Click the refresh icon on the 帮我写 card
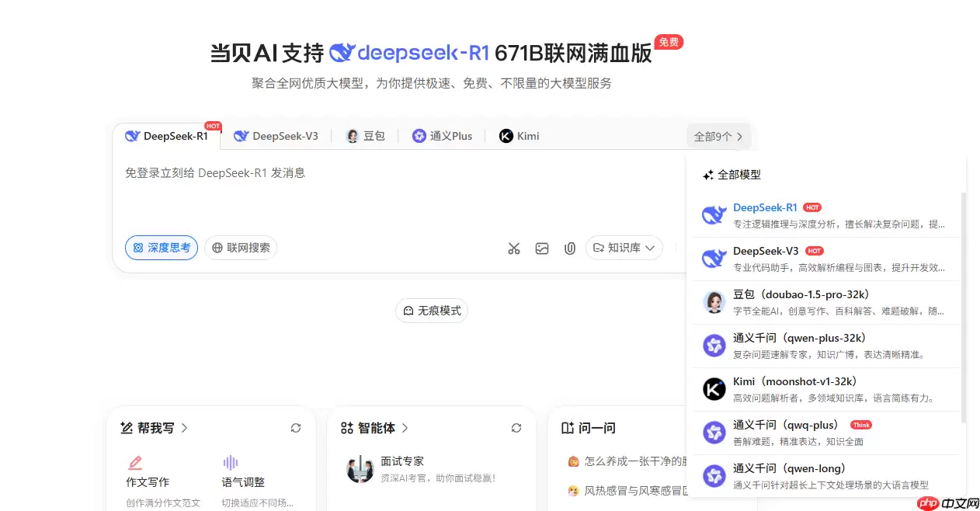Viewport: 980px width, 511px height. coord(296,427)
